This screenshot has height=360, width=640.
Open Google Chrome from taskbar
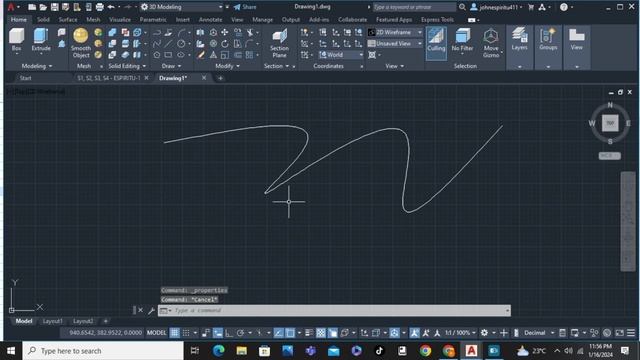(x=425, y=351)
